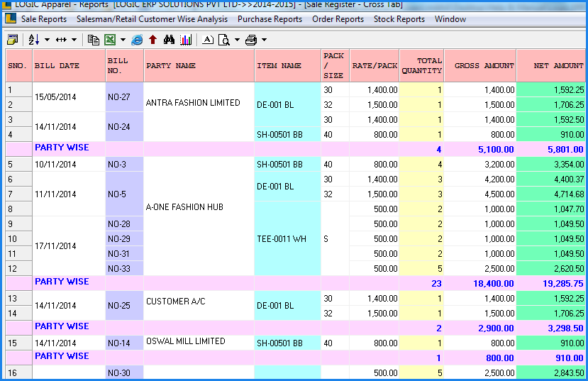Click the BILL NO. column header
This screenshot has height=381, width=588.
(125, 65)
